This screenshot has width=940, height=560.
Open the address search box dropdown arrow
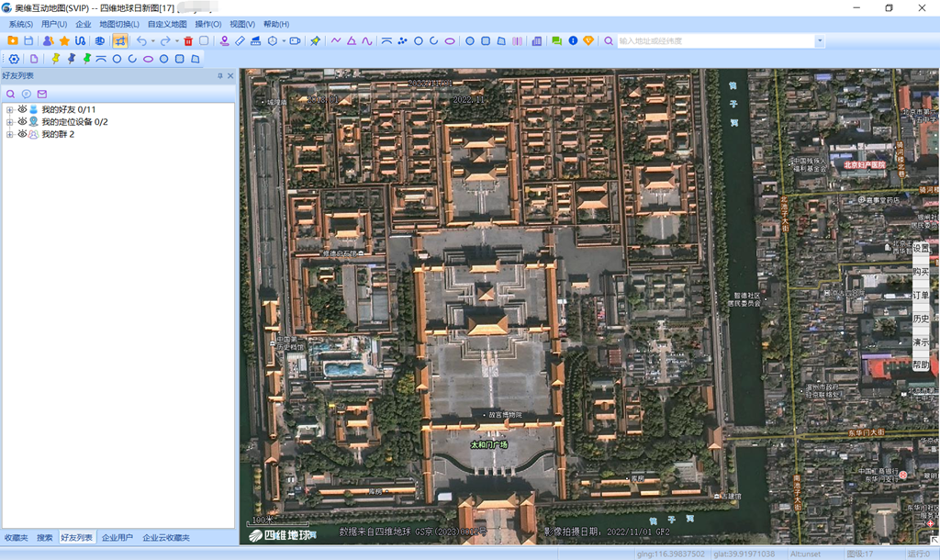pos(820,40)
